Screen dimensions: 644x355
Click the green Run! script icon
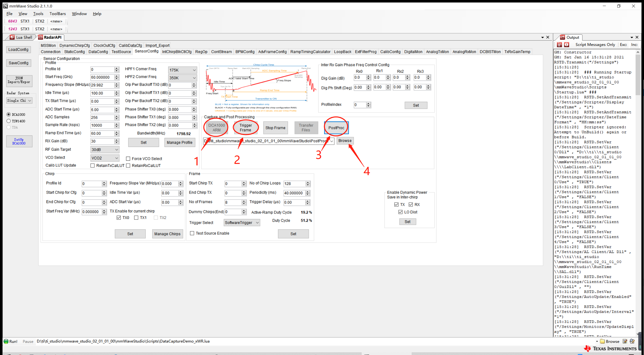6,341
